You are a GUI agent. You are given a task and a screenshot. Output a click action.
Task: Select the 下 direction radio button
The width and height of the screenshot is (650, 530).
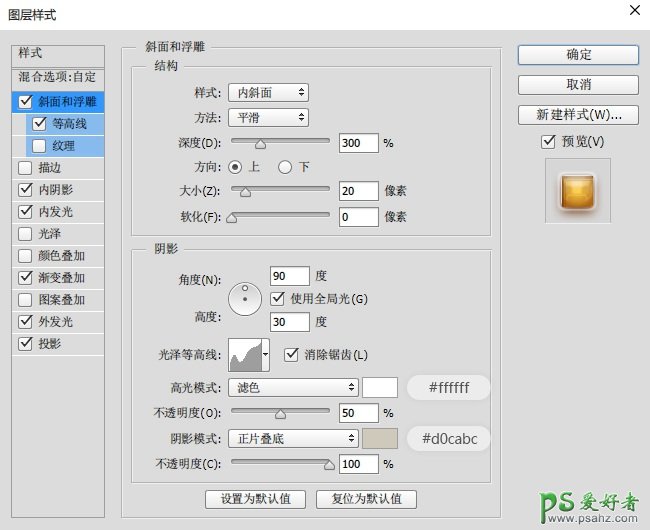click(285, 167)
